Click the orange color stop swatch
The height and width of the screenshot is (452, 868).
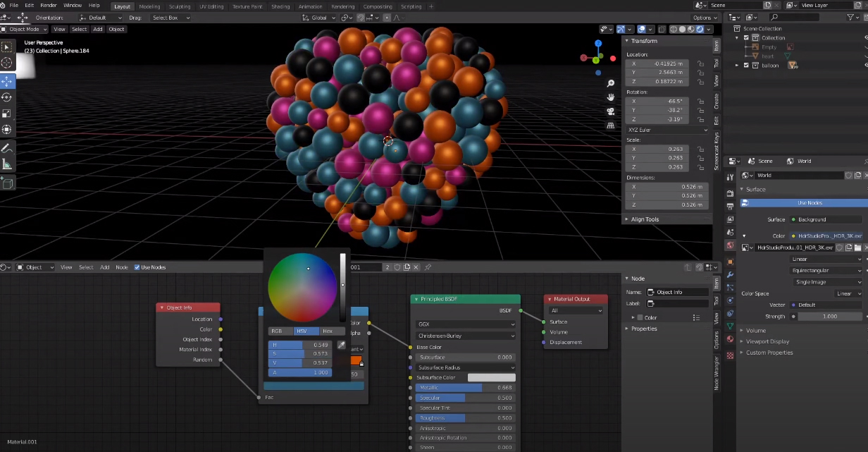[356, 361]
